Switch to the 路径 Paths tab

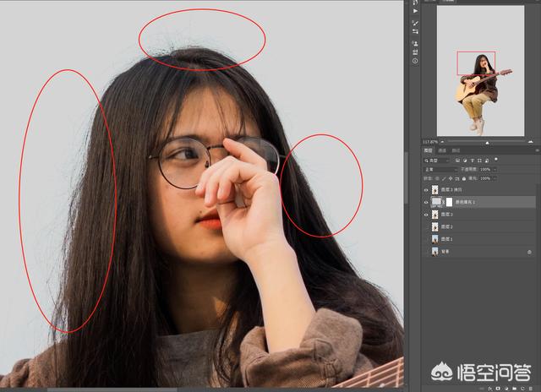point(456,150)
